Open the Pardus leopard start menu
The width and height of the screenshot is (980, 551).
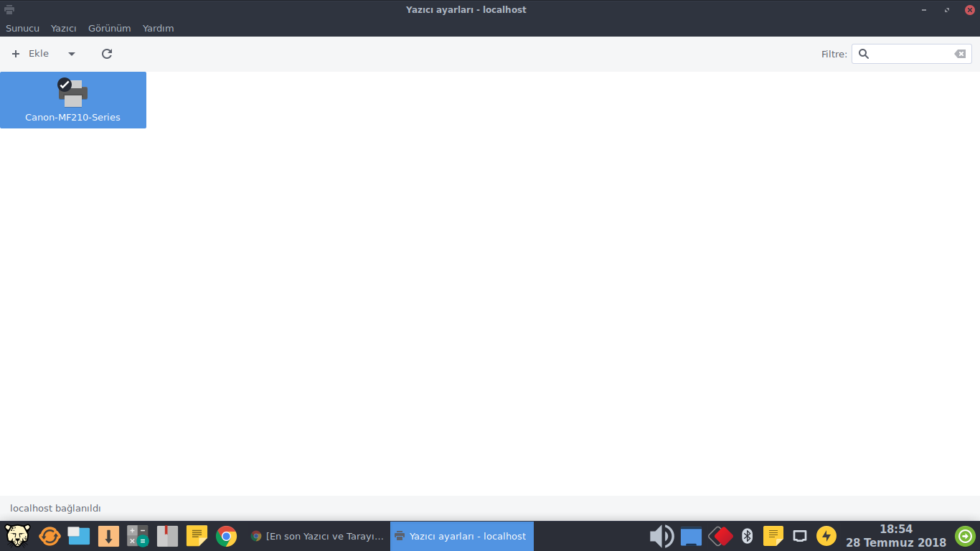tap(17, 536)
